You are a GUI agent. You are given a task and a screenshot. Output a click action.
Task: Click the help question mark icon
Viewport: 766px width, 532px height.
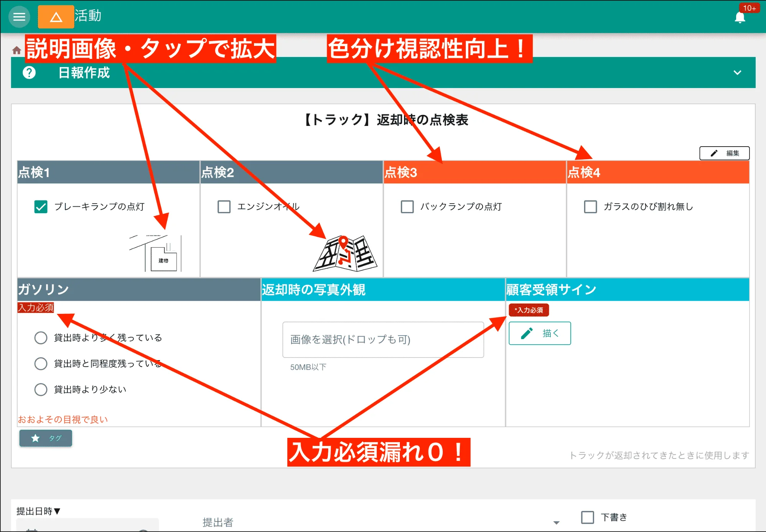coord(29,73)
